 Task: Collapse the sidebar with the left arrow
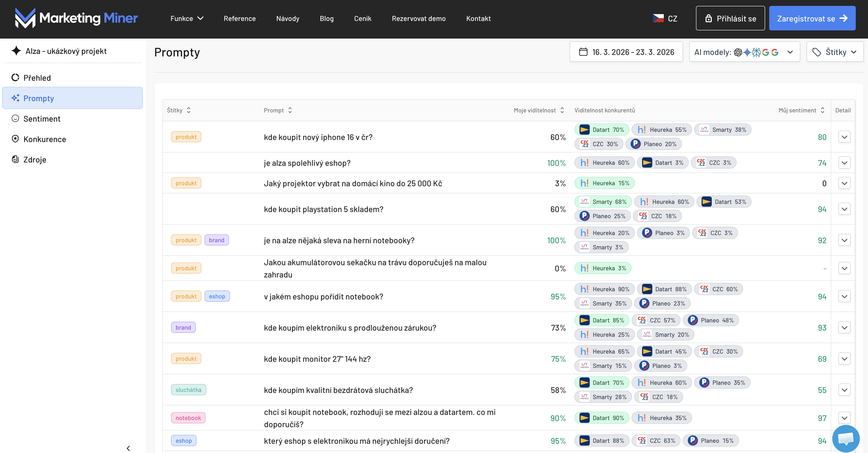pyautogui.click(x=128, y=448)
